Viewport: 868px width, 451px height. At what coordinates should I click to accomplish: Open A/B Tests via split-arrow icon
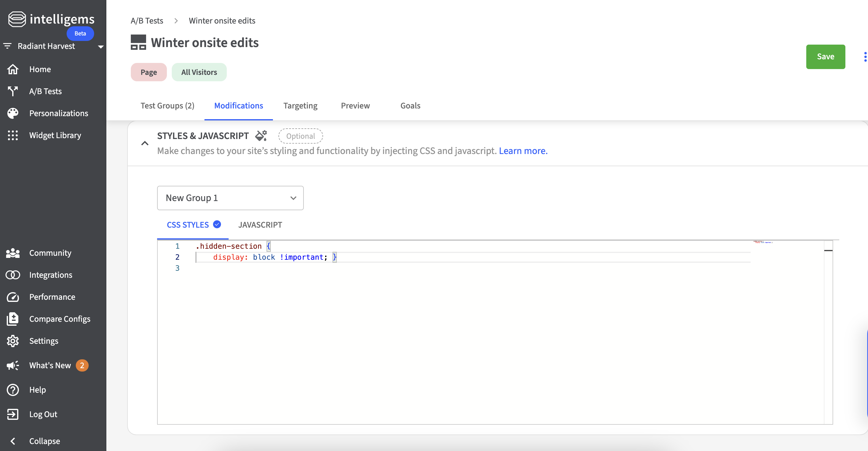point(13,91)
